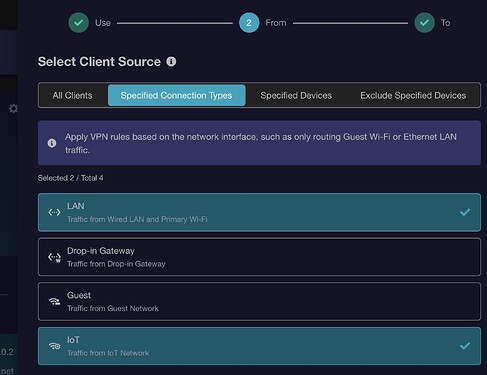The height and width of the screenshot is (375, 487).
Task: Go to the To step label
Action: point(446,23)
